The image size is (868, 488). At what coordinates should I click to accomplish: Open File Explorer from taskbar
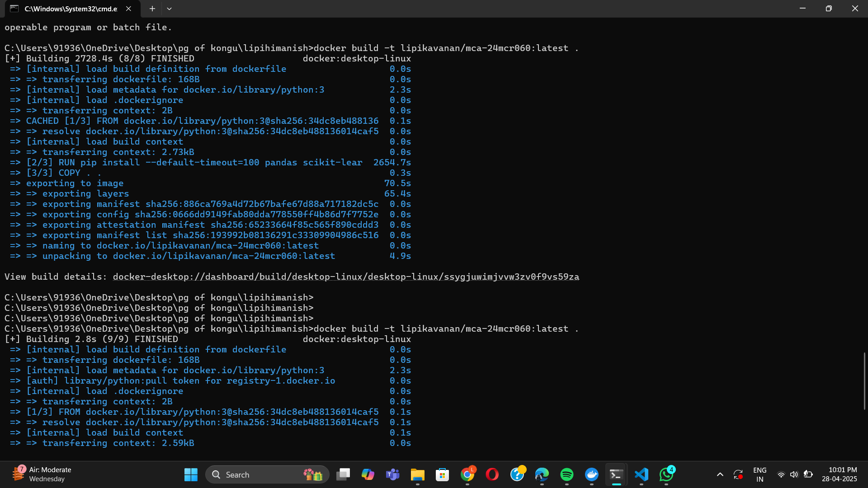point(417,474)
